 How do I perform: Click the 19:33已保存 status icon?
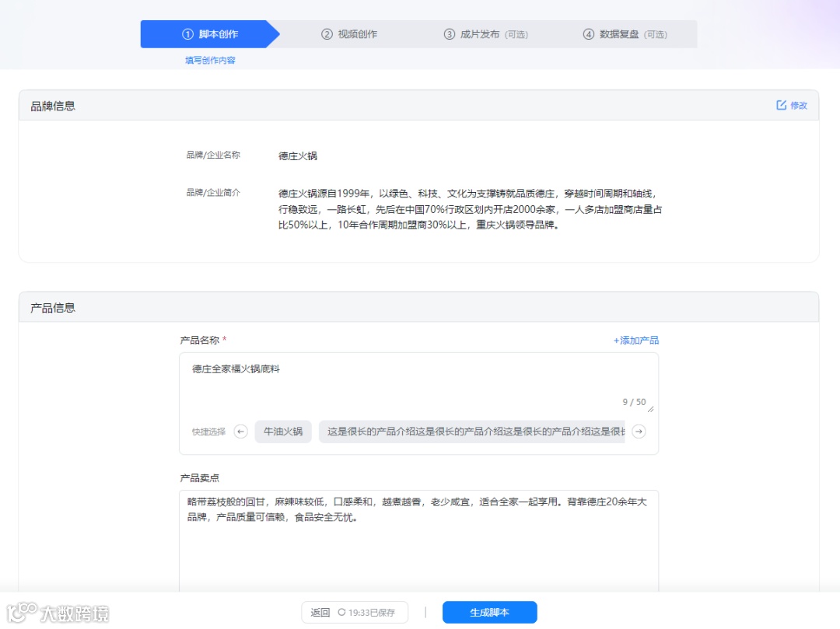[x=341, y=613]
